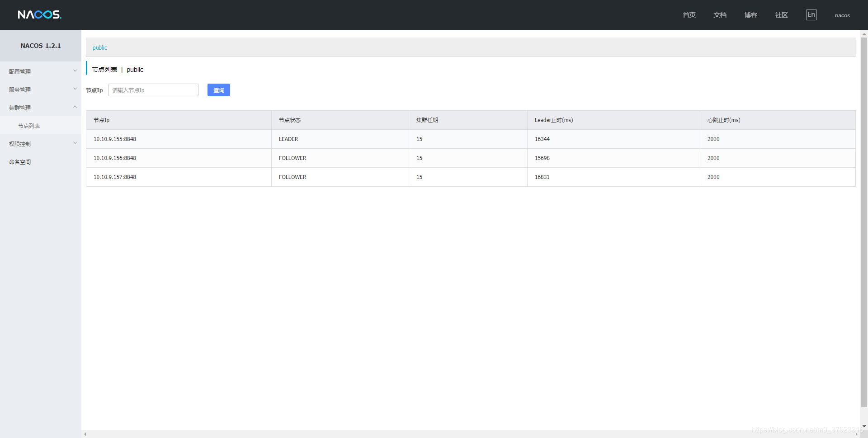The width and height of the screenshot is (868, 438).
Task: Select 节点列表 in the sidebar
Action: click(41, 126)
